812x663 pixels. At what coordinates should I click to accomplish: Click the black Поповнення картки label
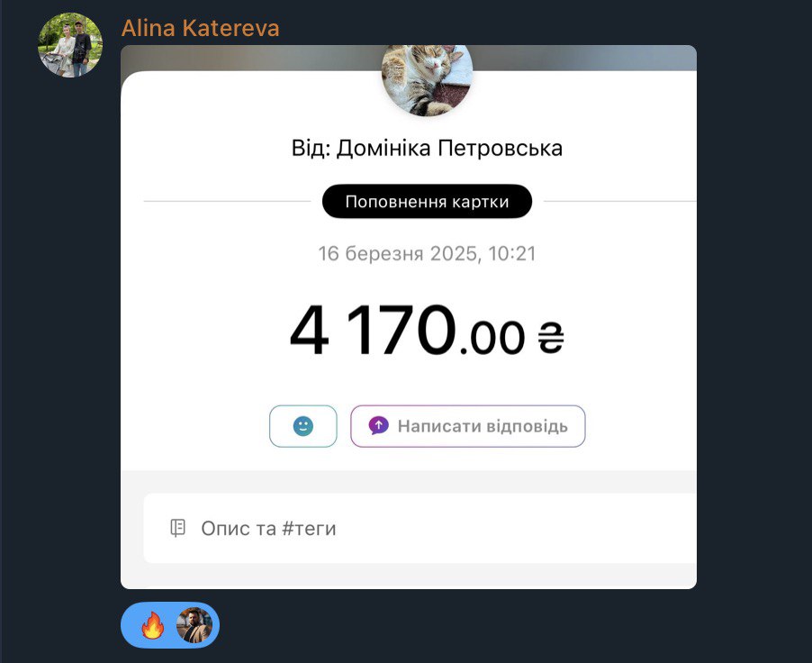(428, 201)
